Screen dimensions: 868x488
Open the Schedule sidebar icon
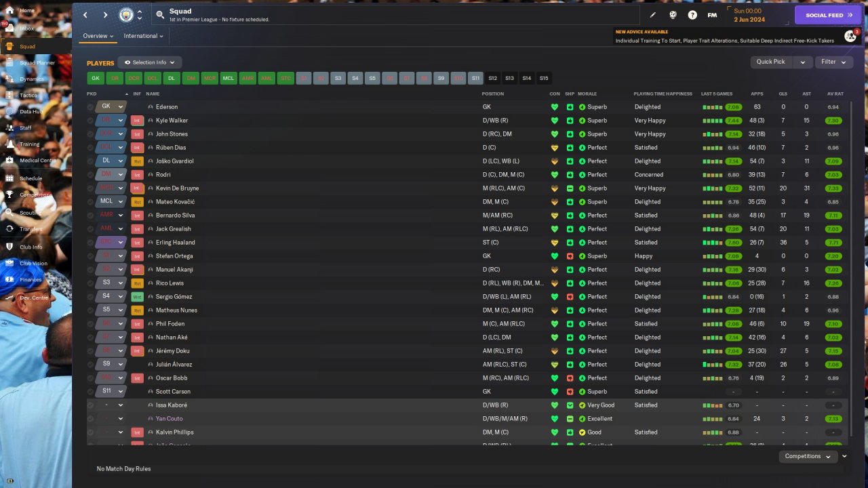[x=9, y=178]
